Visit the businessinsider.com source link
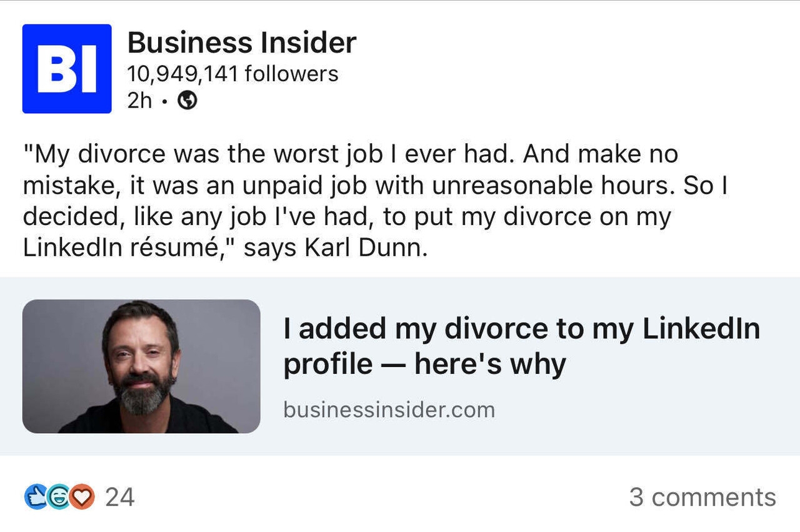 tap(388, 410)
